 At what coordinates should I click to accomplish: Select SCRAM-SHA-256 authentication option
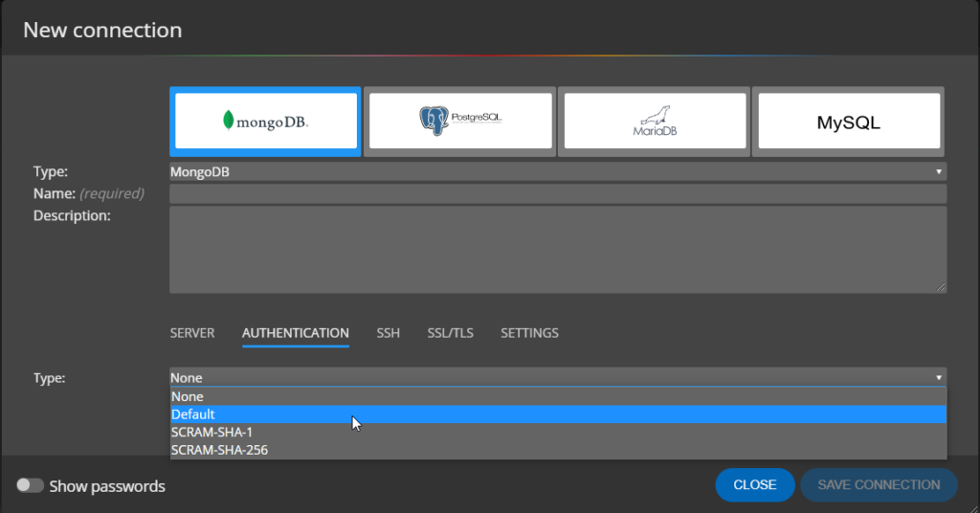(558, 450)
